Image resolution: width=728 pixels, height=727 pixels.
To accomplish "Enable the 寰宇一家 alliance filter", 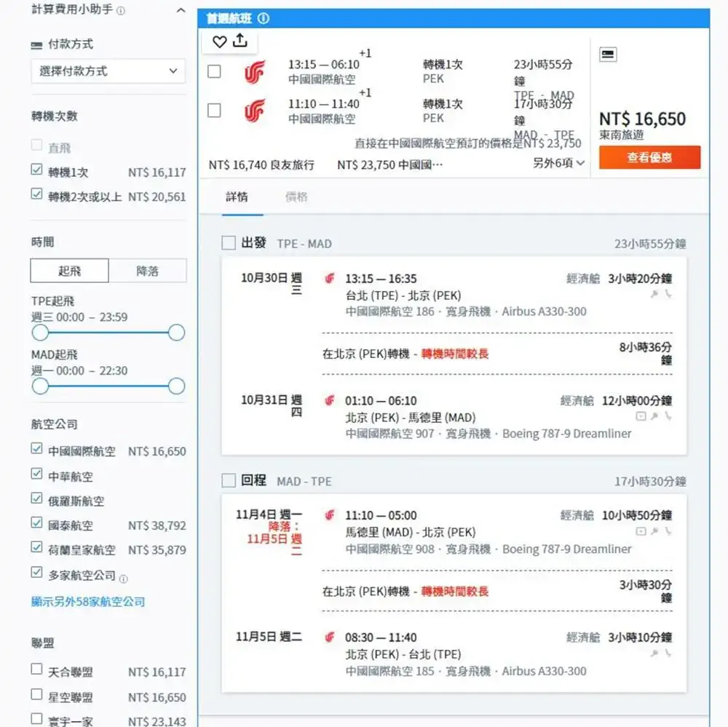I will tap(36, 719).
